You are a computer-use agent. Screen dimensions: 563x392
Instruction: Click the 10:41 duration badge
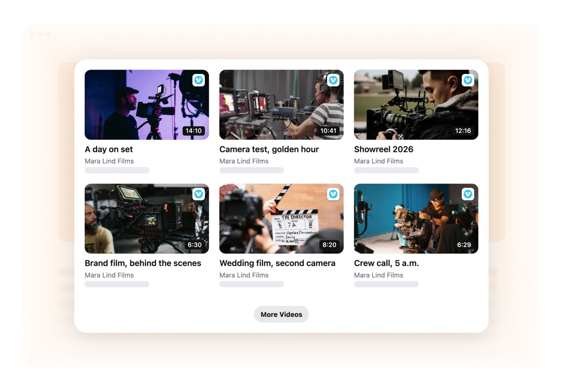tap(329, 131)
